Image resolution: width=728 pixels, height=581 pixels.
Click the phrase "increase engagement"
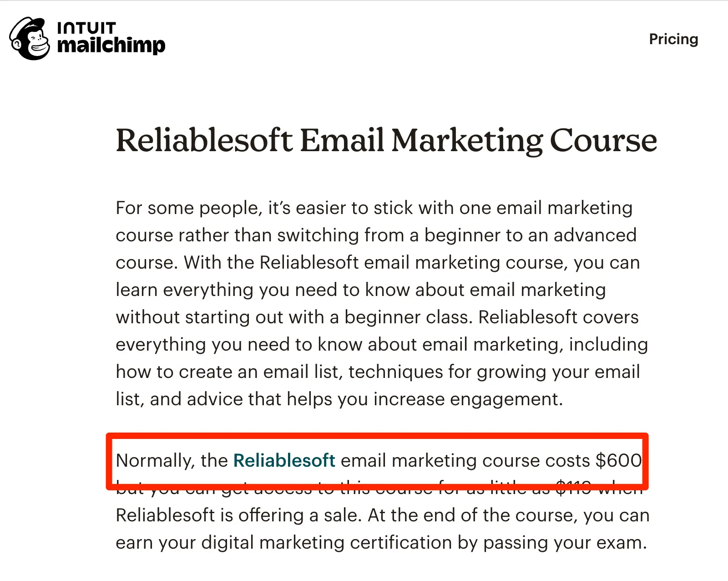pyautogui.click(x=468, y=399)
